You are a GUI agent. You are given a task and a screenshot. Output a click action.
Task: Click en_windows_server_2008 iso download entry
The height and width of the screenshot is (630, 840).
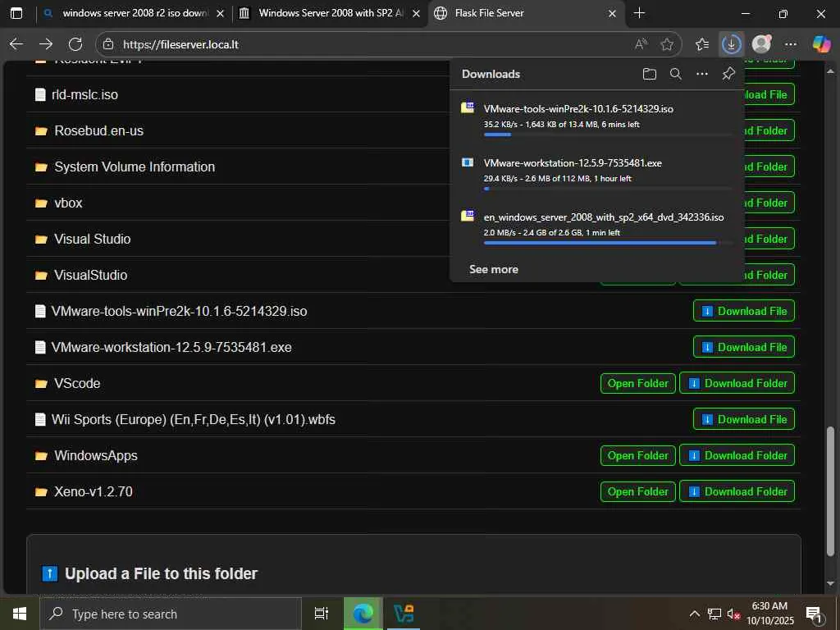click(596, 227)
